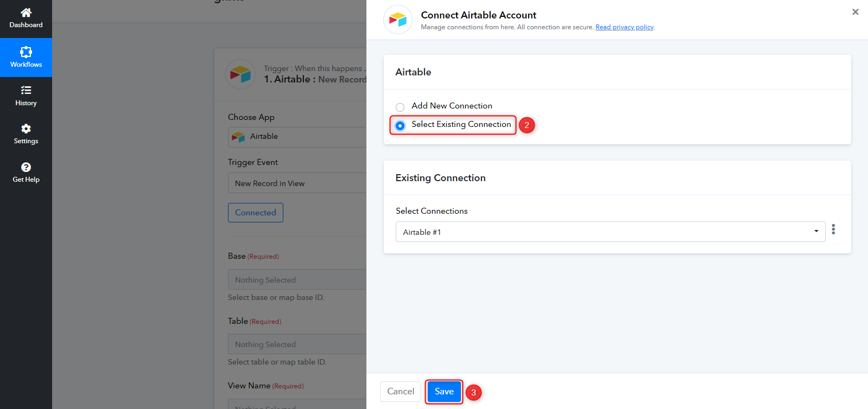Click the Airtable logo in the trigger step
The image size is (868, 409).
click(x=240, y=74)
